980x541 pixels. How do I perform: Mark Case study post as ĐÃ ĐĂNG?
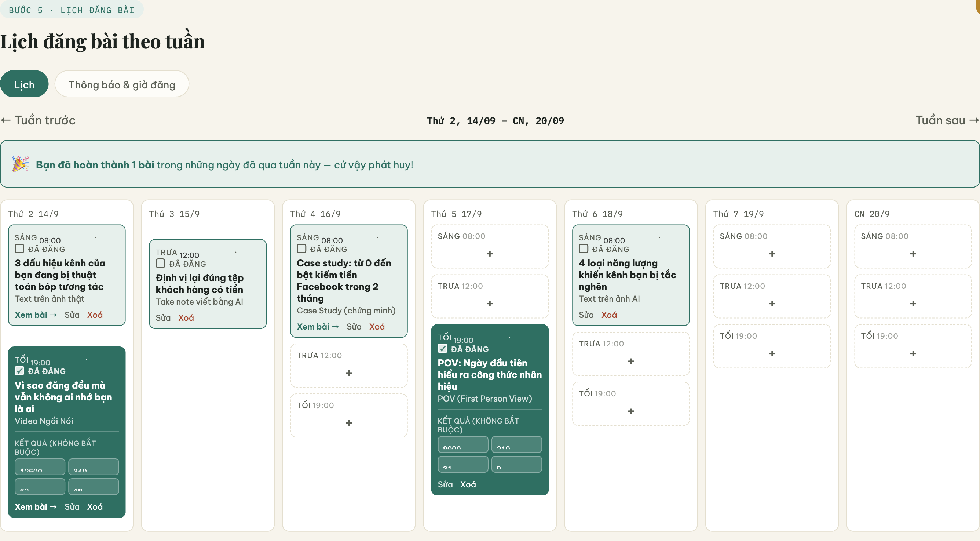[302, 249]
